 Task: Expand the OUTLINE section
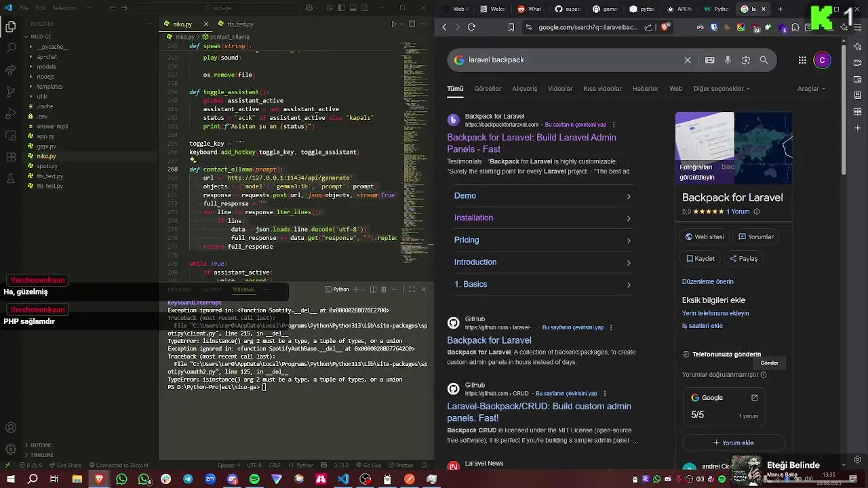[x=41, y=445]
